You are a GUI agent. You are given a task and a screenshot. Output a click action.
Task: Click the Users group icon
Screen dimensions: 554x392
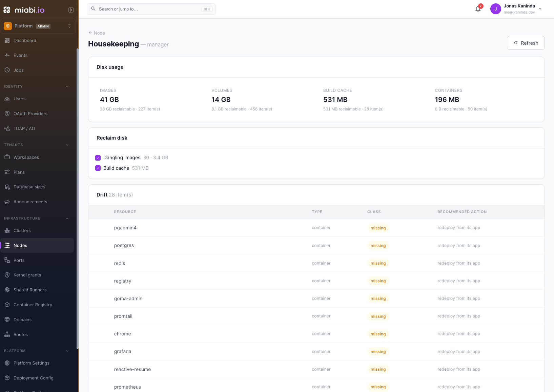[x=7, y=99]
